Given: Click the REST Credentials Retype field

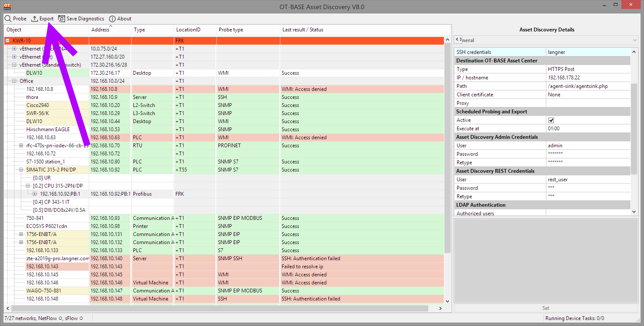Looking at the screenshot, I should coord(588,196).
